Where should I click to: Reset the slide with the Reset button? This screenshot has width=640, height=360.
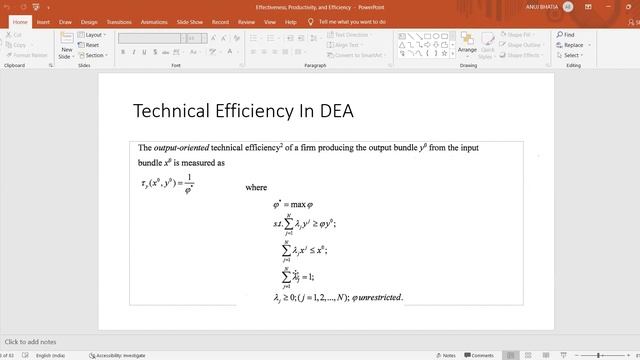[x=89, y=45]
